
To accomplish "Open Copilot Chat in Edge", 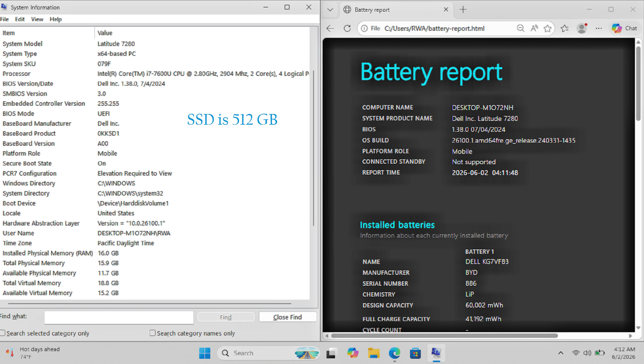I will point(624,28).
